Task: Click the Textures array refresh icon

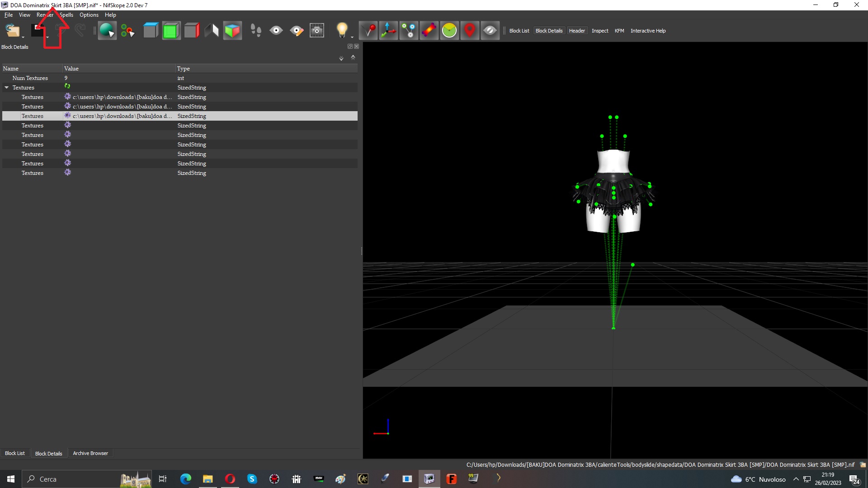Action: (67, 86)
